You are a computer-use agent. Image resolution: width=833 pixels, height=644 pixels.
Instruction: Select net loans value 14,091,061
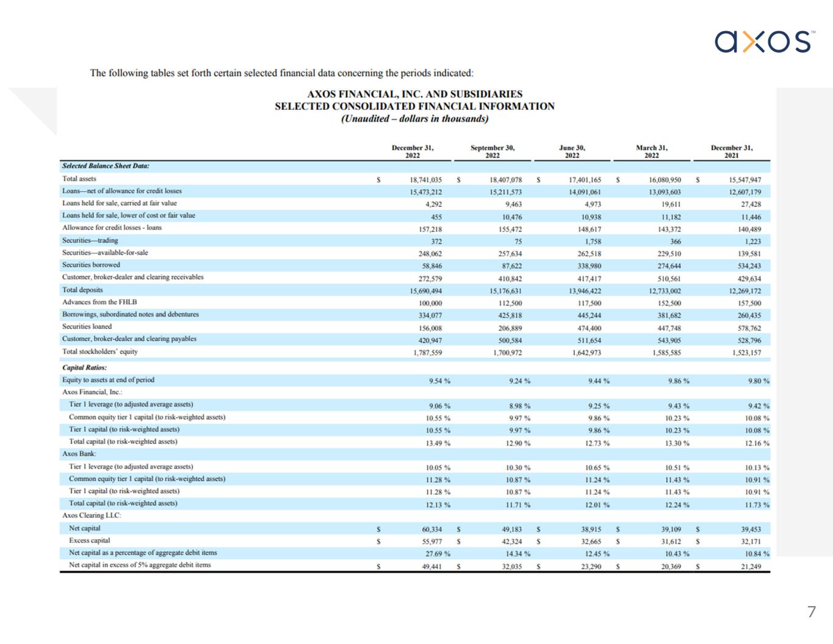click(x=585, y=192)
